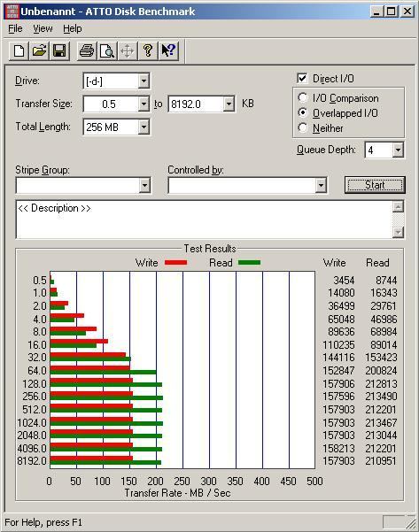The height and width of the screenshot is (532, 419).
Task: Click the Test Results group title
Action: tap(210, 249)
